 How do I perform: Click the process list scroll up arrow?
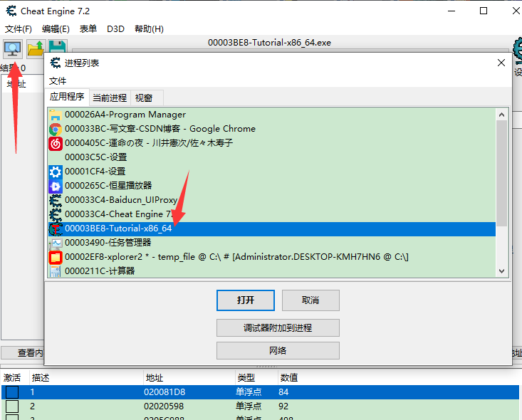pyautogui.click(x=501, y=115)
